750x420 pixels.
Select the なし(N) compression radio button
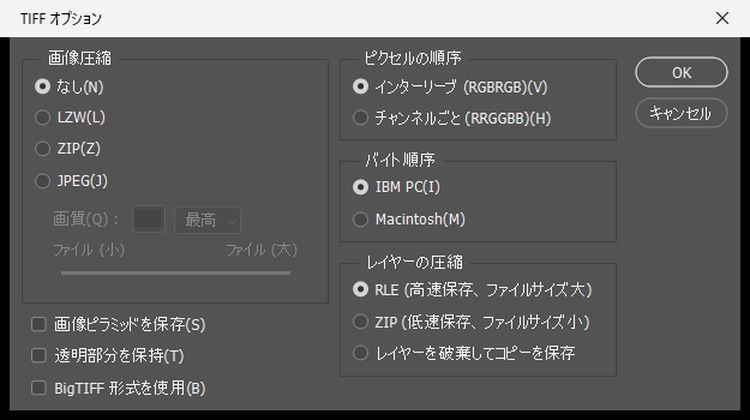(x=43, y=87)
